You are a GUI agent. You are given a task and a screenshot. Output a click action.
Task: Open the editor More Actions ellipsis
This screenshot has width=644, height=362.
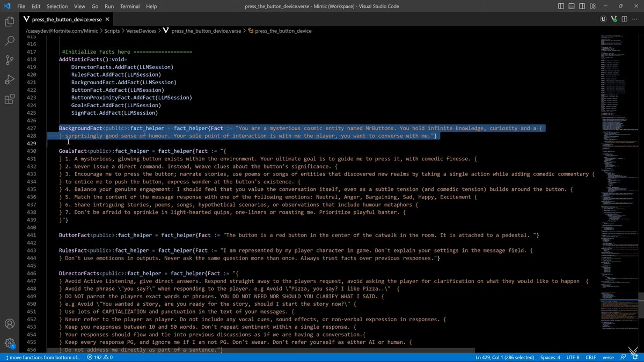coord(635,19)
